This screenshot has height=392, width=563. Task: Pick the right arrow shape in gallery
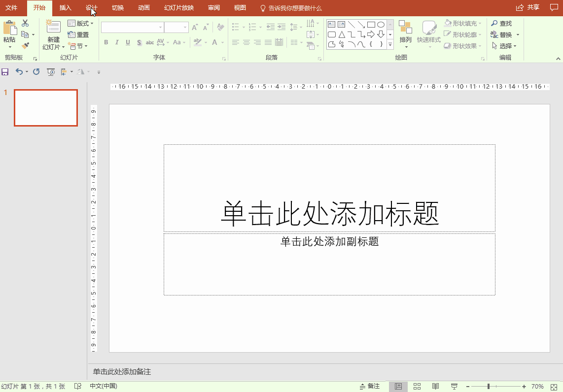(371, 34)
